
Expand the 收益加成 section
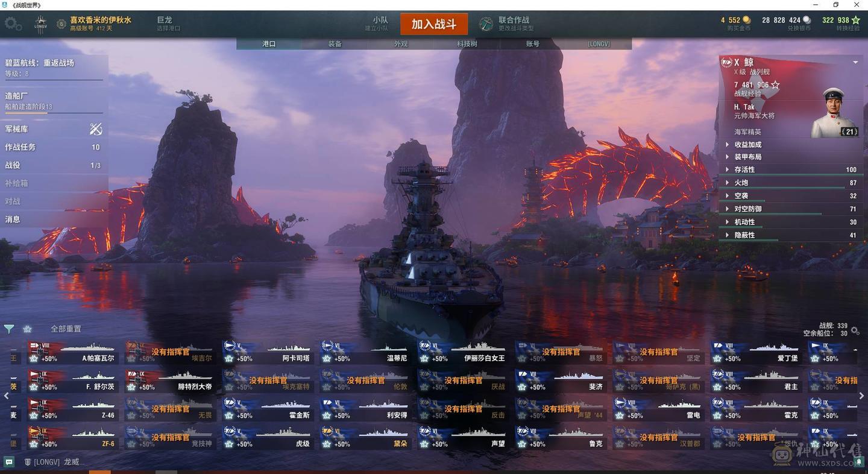tap(791, 145)
